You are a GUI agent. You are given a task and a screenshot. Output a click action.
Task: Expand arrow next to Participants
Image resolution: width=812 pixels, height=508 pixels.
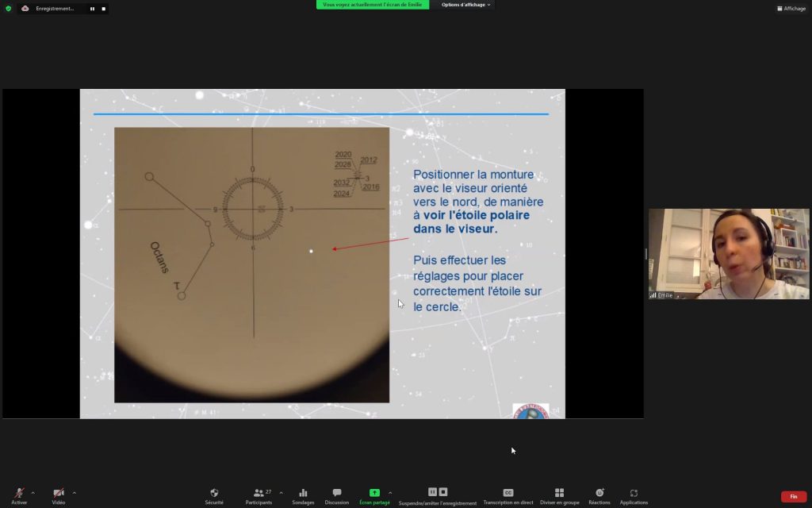(282, 493)
